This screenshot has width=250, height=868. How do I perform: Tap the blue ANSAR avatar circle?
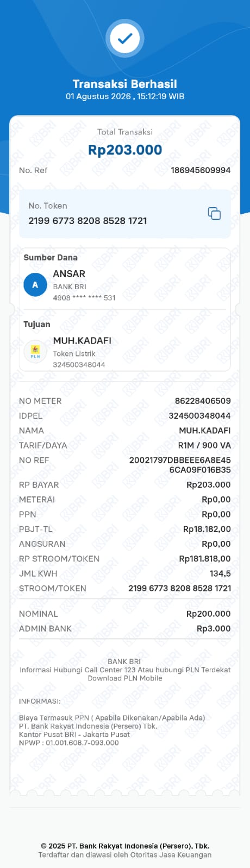coord(35,285)
